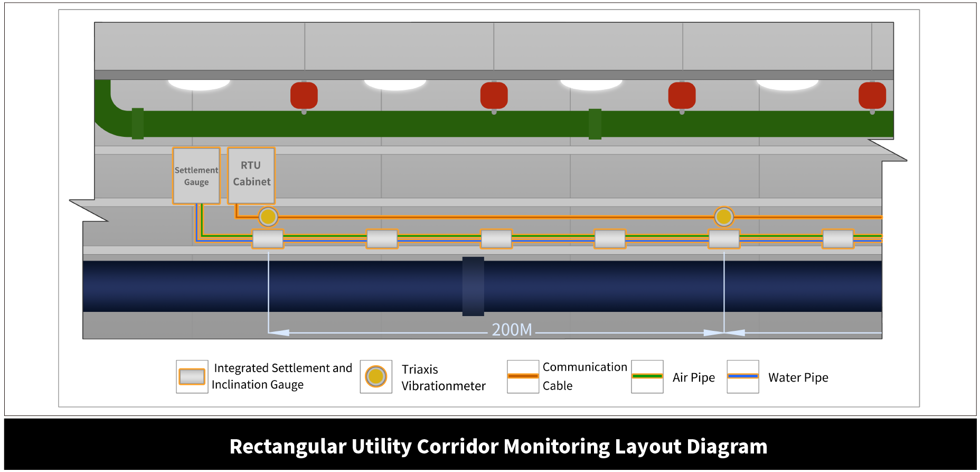Click the Triaxis Vibrationmeter legend icon
980x472 pixels.
376,377
